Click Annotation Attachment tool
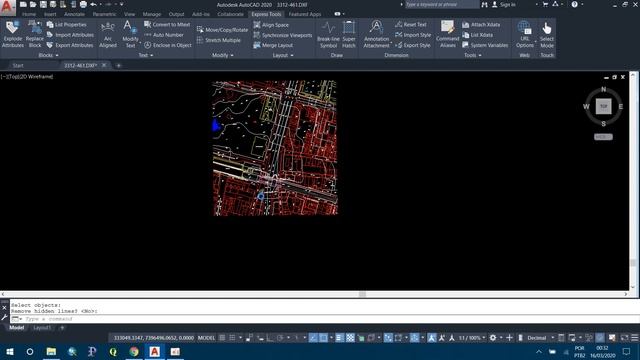 click(x=376, y=34)
